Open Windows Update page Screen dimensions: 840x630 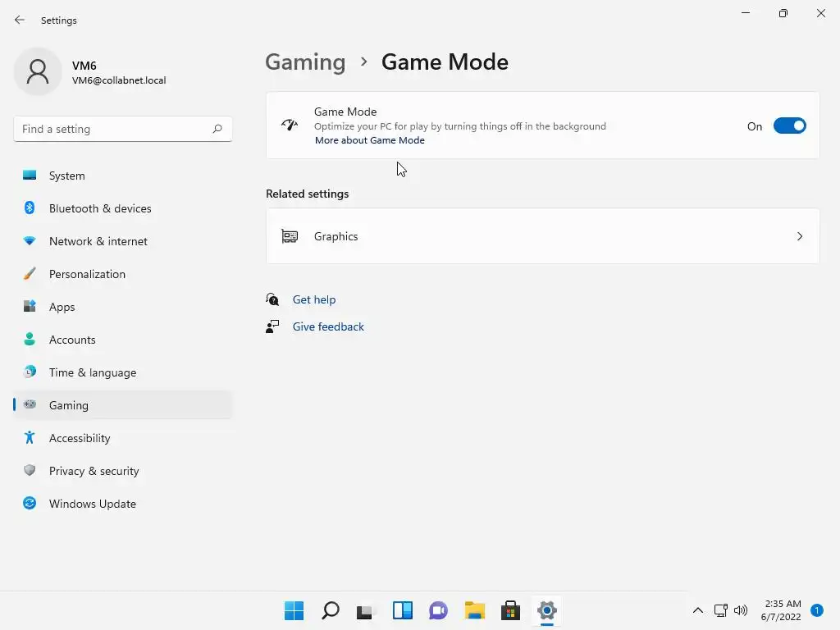[123, 503]
